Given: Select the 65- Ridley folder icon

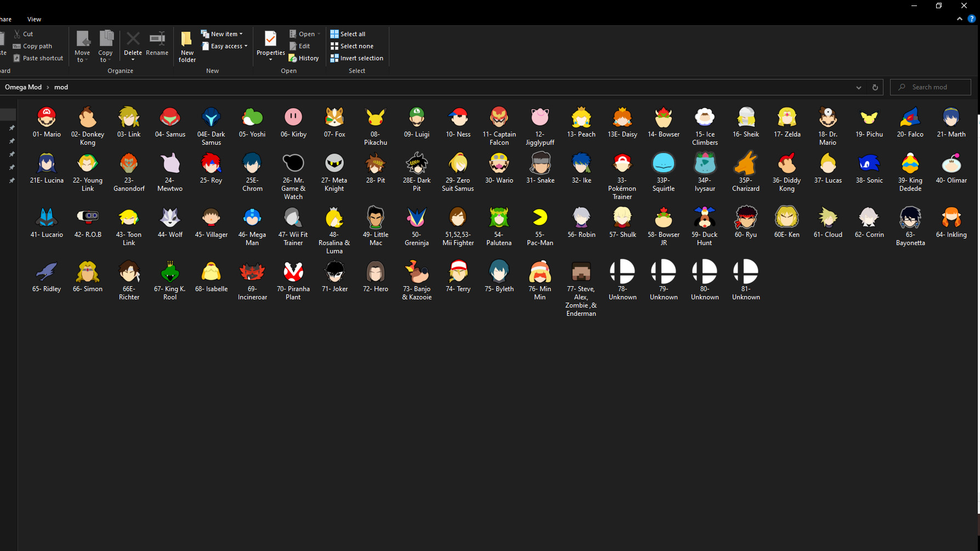Looking at the screenshot, I should 47,271.
